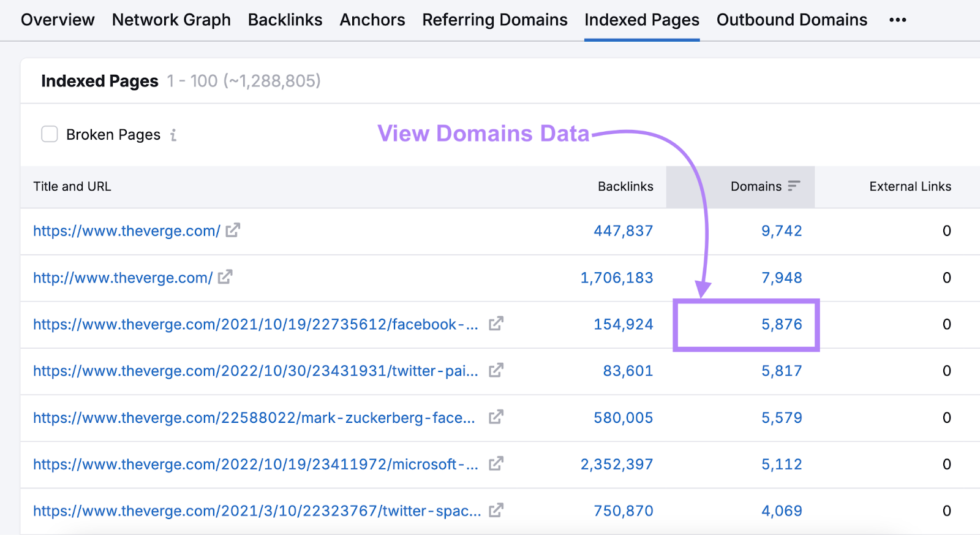Click the highlighted 5,876 domains value
The width and height of the screenshot is (980, 535).
click(781, 324)
